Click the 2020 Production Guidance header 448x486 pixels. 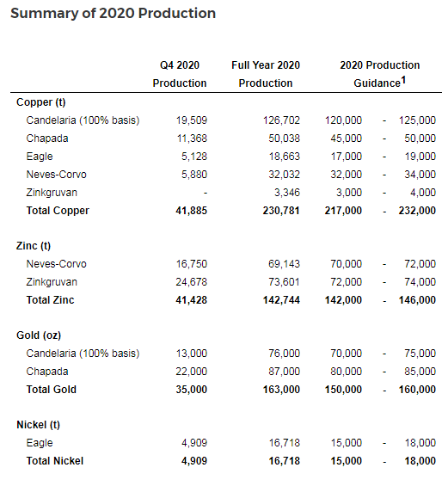pyautogui.click(x=379, y=74)
